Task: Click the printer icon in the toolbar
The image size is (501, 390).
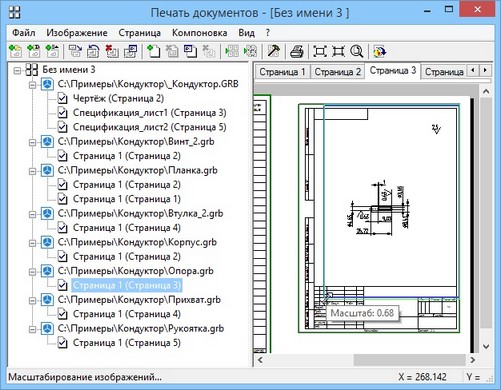Action: [297, 51]
